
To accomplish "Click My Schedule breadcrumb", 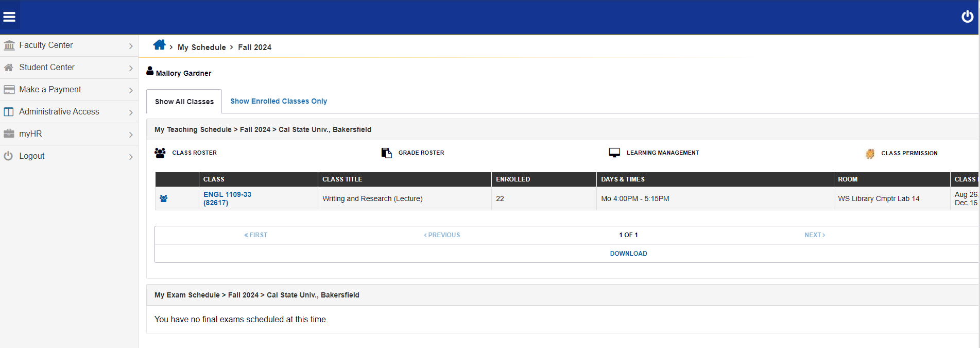I will click(202, 47).
